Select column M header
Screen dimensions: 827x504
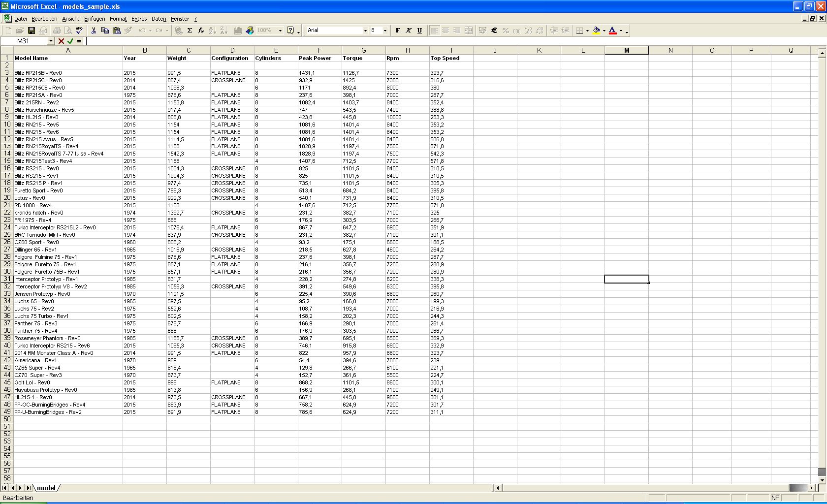pyautogui.click(x=626, y=50)
